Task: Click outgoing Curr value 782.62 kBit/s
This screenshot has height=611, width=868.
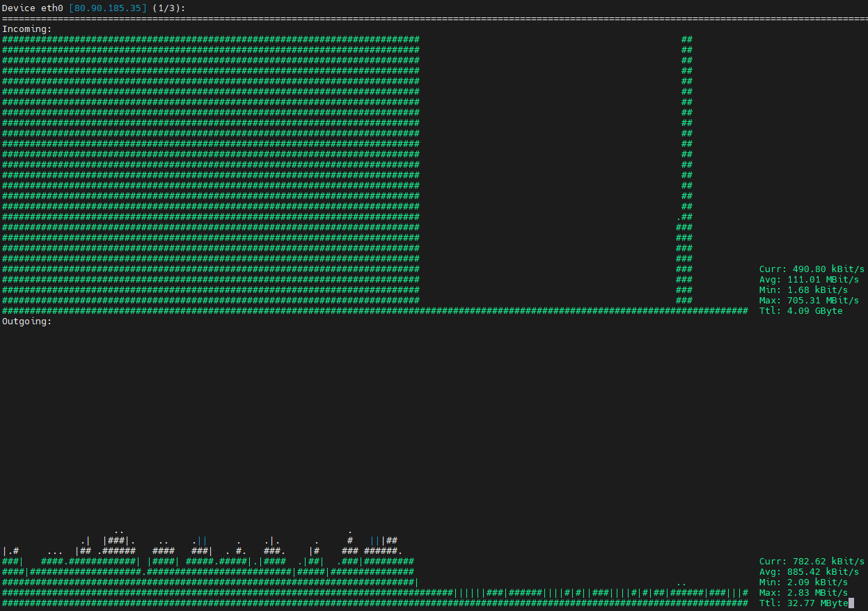Action: (828, 562)
